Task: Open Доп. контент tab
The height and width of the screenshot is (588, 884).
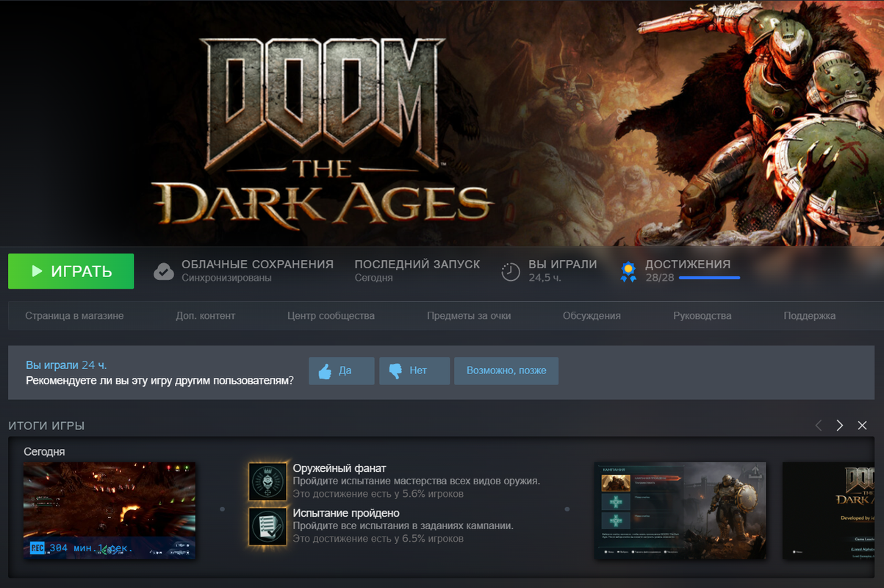Action: point(206,315)
